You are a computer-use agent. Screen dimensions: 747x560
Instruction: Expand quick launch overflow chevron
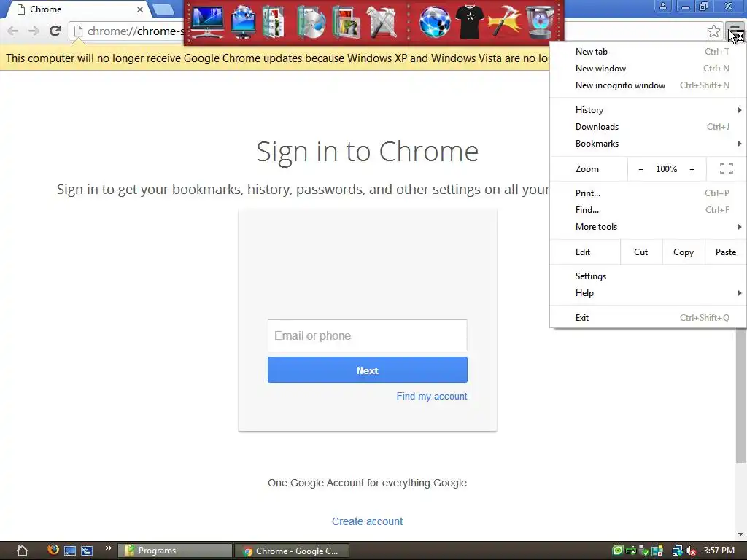[108, 548]
